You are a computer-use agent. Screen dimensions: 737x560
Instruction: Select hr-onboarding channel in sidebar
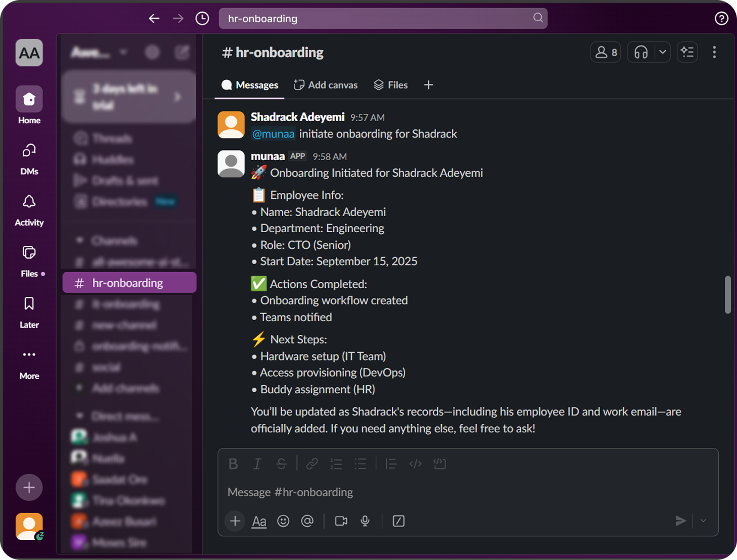(x=129, y=283)
